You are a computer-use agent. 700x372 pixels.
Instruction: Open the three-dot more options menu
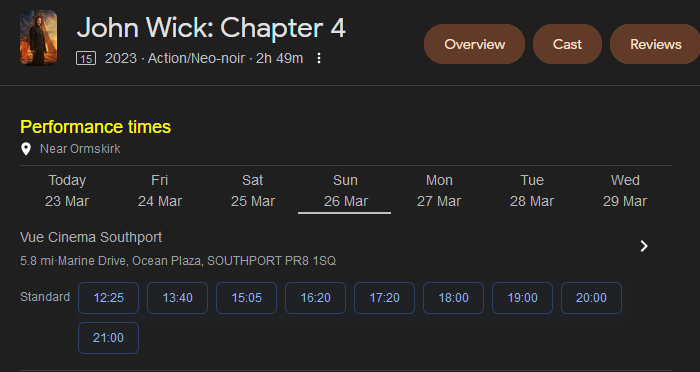click(319, 58)
